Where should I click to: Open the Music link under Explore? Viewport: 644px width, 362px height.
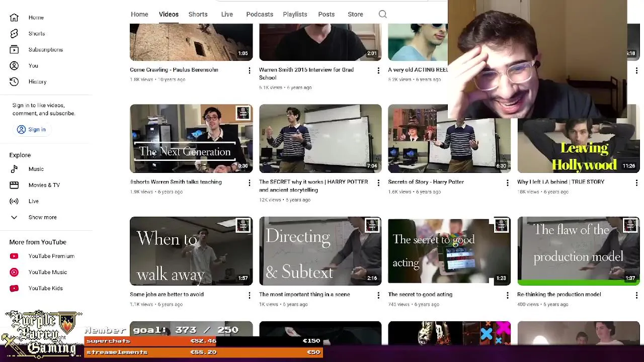pyautogui.click(x=36, y=169)
